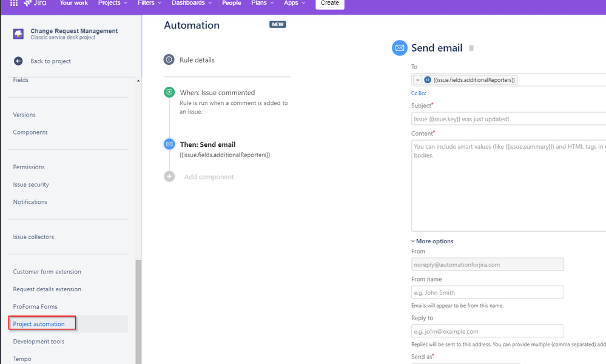Click the Rule details info icon
This screenshot has height=364, width=606.
click(x=169, y=60)
